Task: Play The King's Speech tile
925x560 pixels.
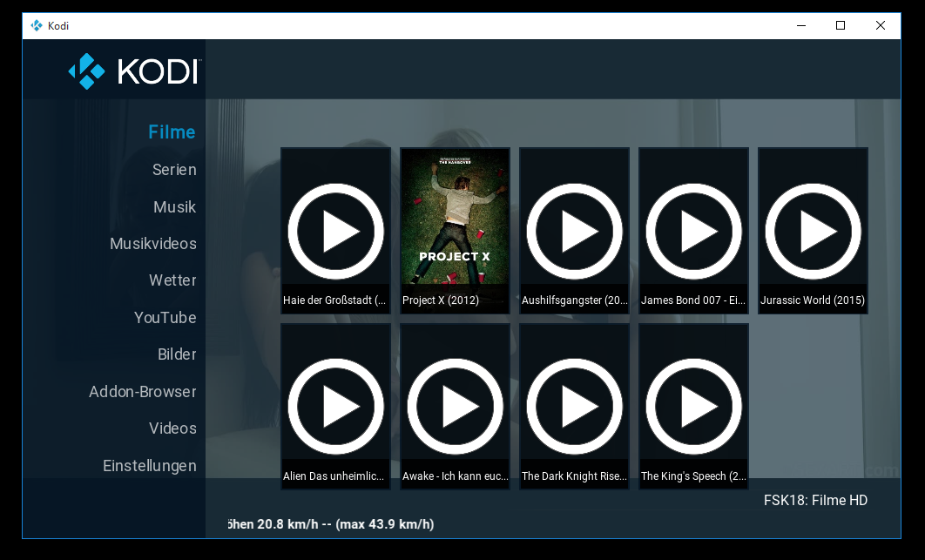Action: pos(693,406)
